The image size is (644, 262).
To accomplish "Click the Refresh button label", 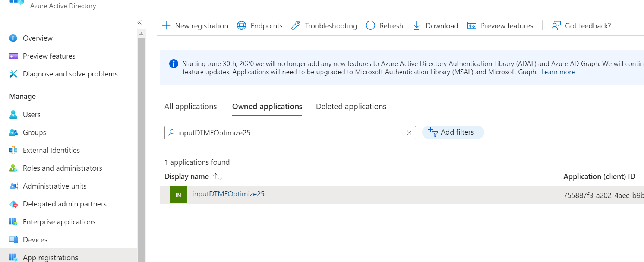I will 391,26.
